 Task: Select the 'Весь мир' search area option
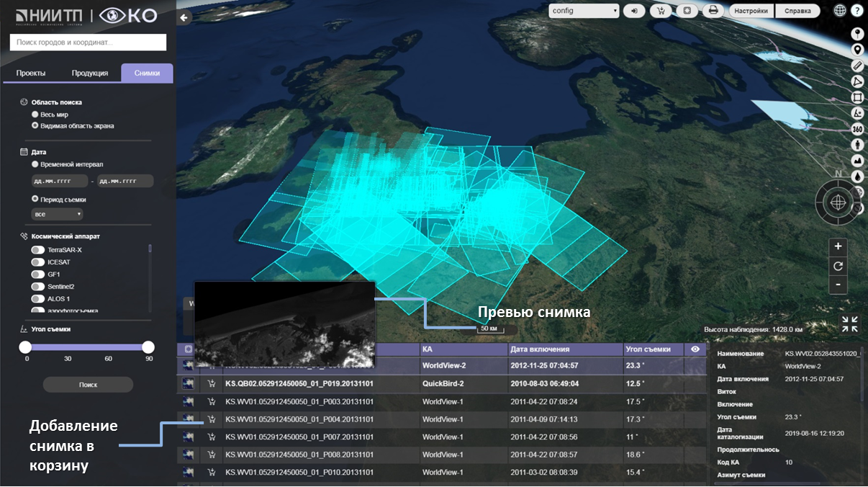point(35,115)
